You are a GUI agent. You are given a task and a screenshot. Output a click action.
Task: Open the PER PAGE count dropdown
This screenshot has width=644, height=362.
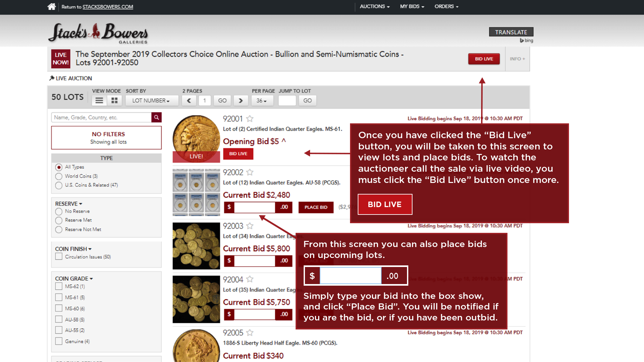[x=261, y=100]
